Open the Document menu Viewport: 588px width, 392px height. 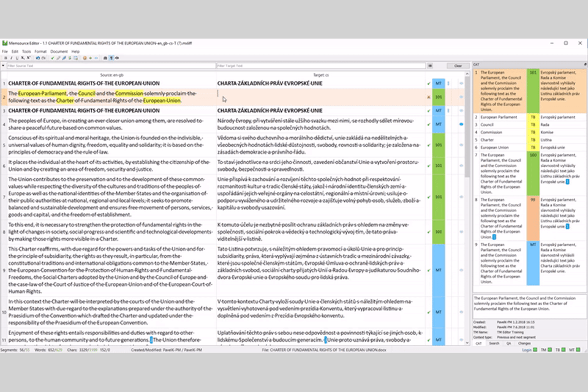(x=59, y=51)
